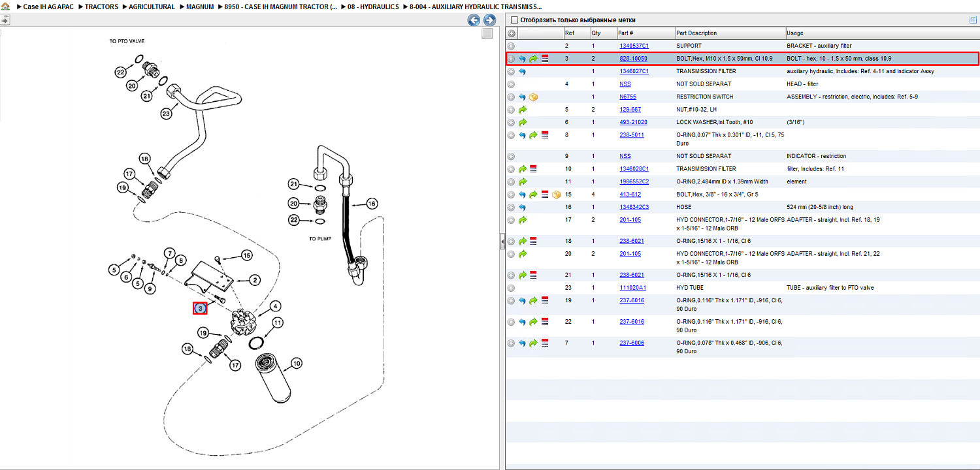Select 'BRACKET - auxiliary filter' usage cell
Screen dimensions: 980x470
pyautogui.click(x=819, y=46)
